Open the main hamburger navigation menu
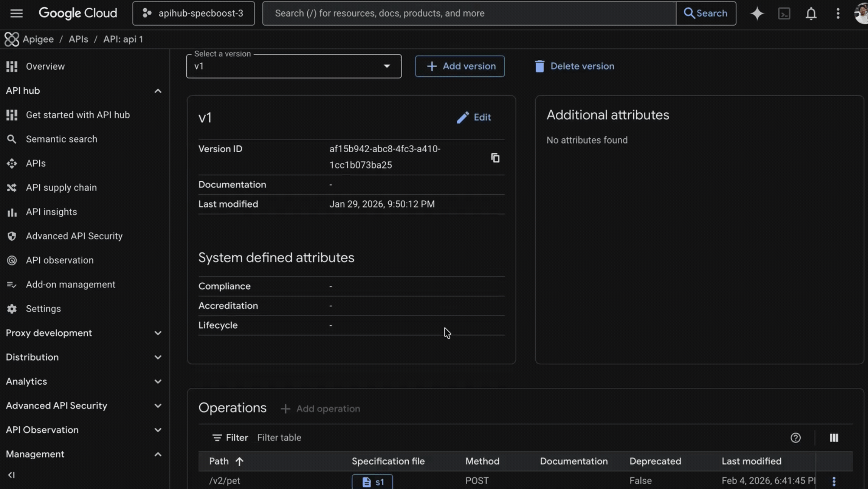This screenshot has height=489, width=868. [x=16, y=14]
